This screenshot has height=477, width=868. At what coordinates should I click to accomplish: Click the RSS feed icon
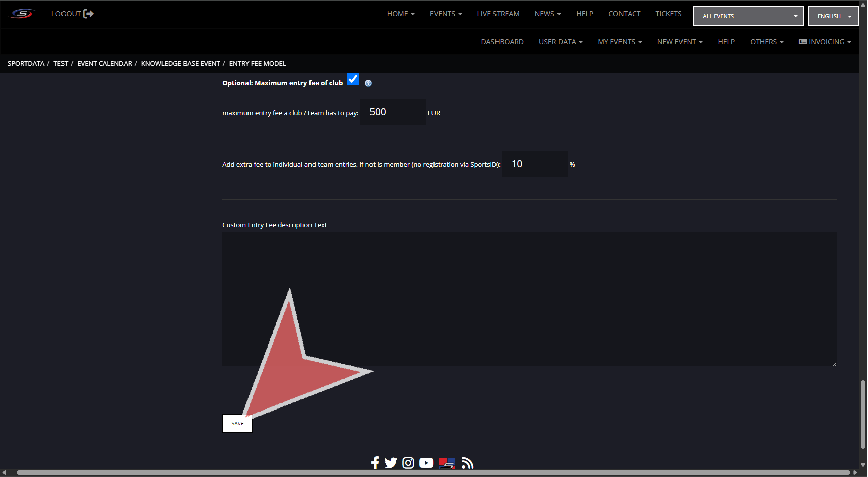click(467, 463)
